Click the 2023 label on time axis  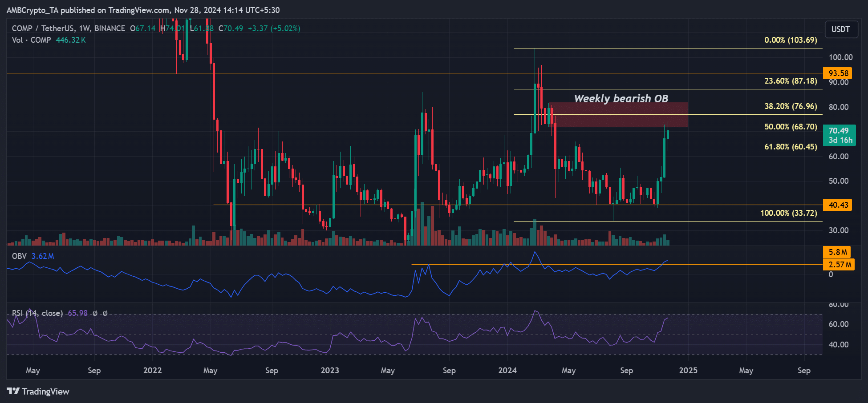(x=330, y=371)
